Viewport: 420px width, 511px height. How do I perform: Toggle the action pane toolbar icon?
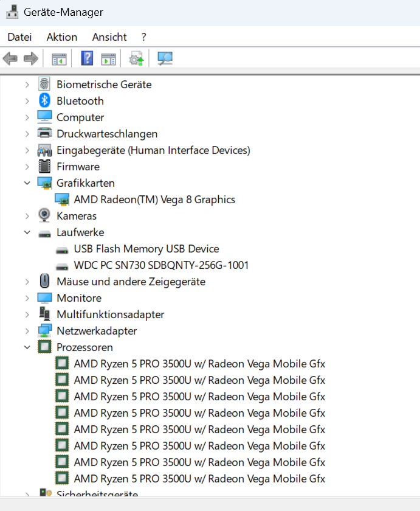pos(108,59)
